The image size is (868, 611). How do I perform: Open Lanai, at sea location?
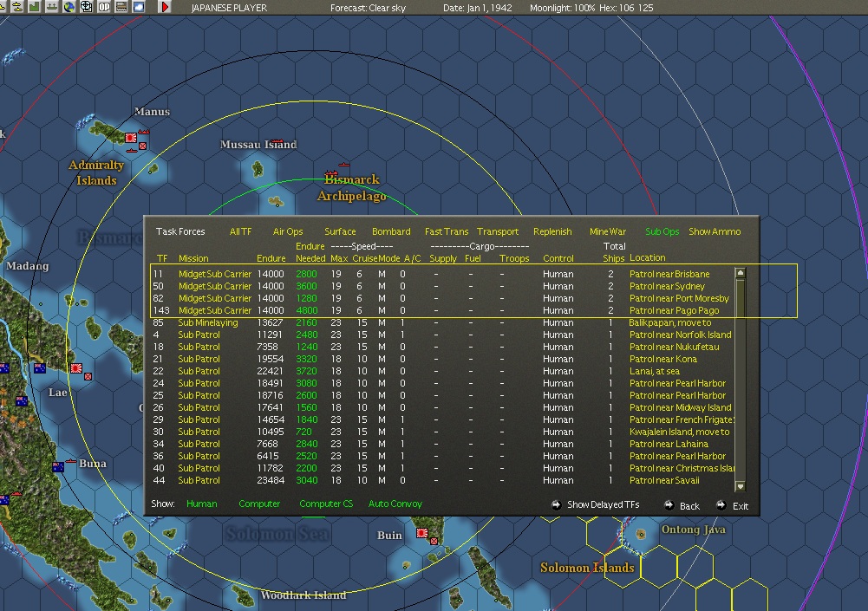click(x=655, y=371)
